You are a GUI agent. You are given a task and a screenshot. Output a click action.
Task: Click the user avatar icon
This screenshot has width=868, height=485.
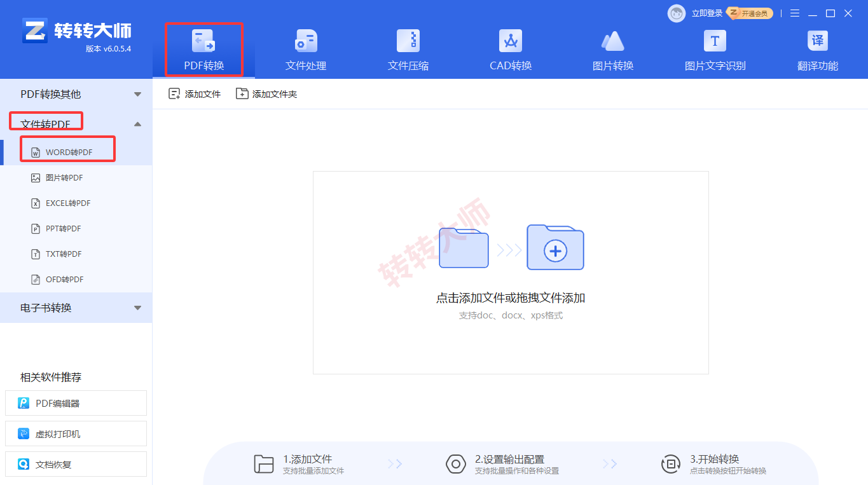click(x=677, y=13)
